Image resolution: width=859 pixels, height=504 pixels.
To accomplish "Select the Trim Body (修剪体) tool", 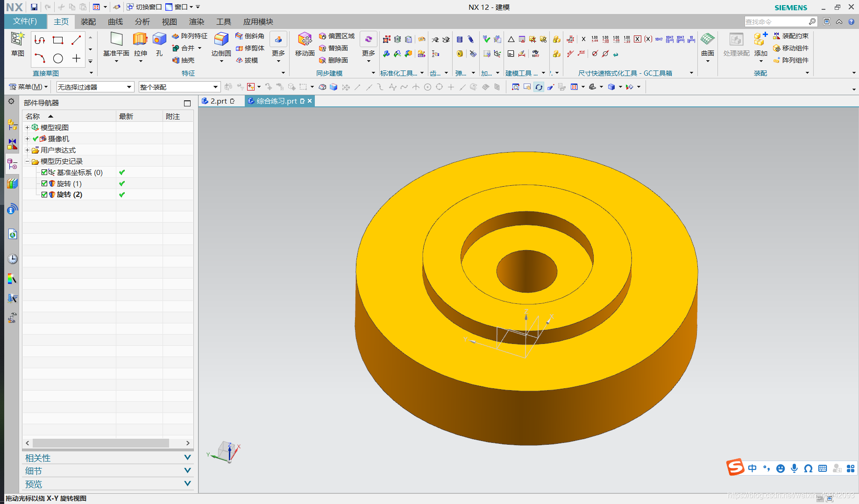I will 250,48.
